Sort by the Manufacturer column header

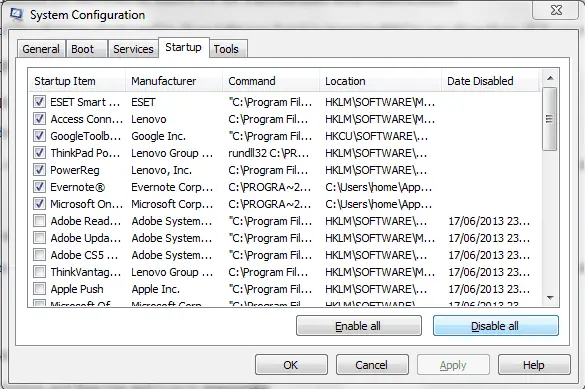click(174, 81)
